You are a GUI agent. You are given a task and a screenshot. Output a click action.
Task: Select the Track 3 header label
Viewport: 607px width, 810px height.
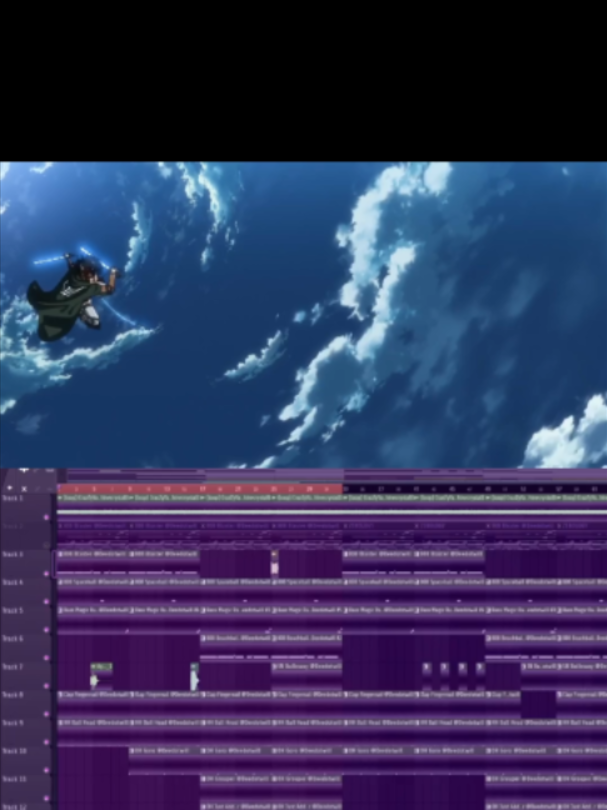coord(13,554)
